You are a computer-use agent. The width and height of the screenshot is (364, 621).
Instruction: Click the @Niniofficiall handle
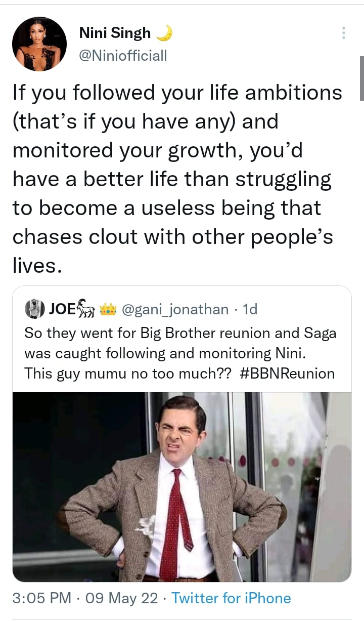pyautogui.click(x=123, y=56)
